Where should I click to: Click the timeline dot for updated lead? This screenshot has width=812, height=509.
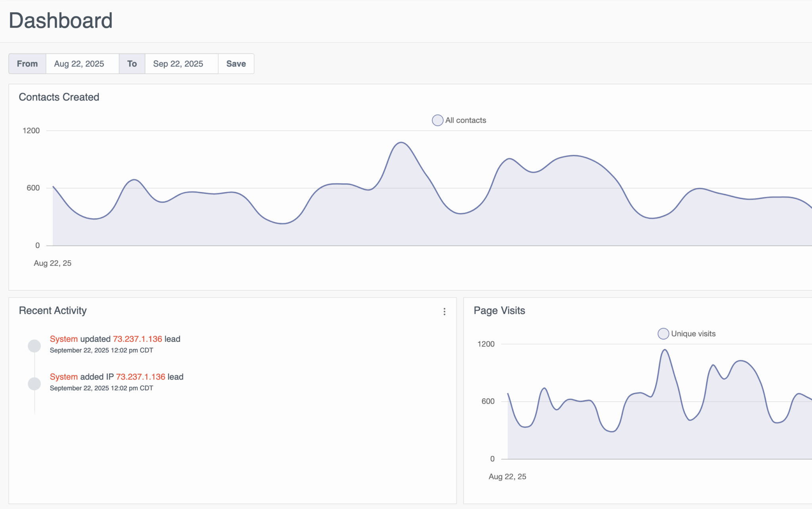(34, 346)
